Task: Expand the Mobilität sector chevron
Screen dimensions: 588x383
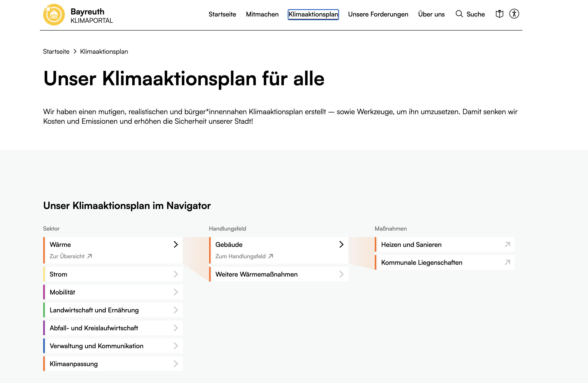Action: (x=176, y=292)
